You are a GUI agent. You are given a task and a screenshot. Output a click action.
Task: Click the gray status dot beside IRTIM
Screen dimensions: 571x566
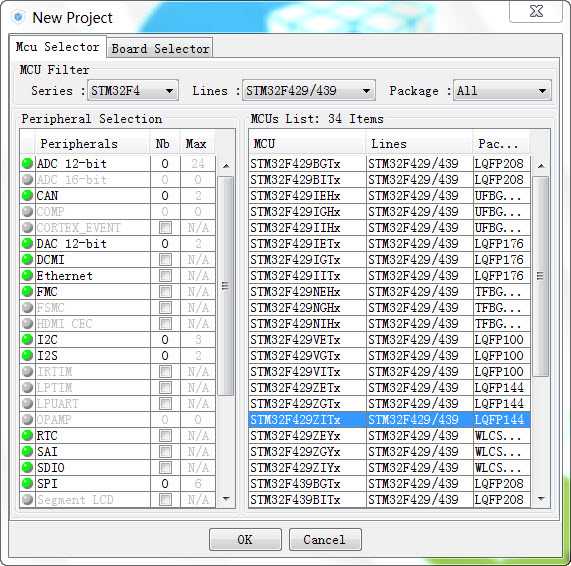click(x=27, y=372)
